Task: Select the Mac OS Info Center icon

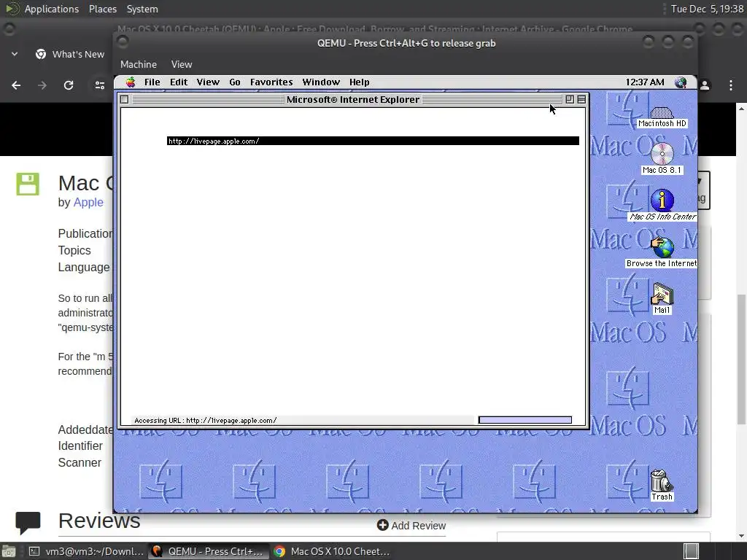Action: click(662, 205)
